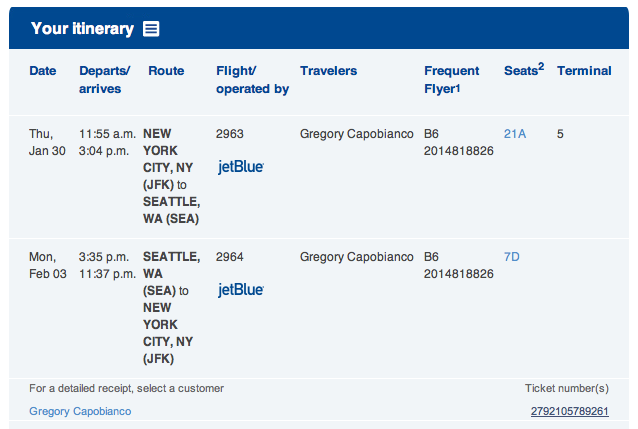638x429 pixels.
Task: Click the Departs/arrives column header
Action: tap(105, 80)
